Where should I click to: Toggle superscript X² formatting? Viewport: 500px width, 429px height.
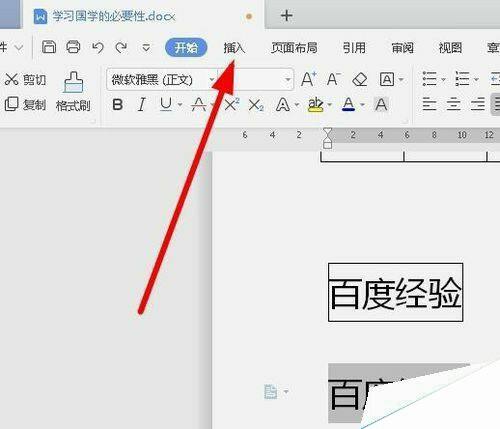pyautogui.click(x=232, y=105)
